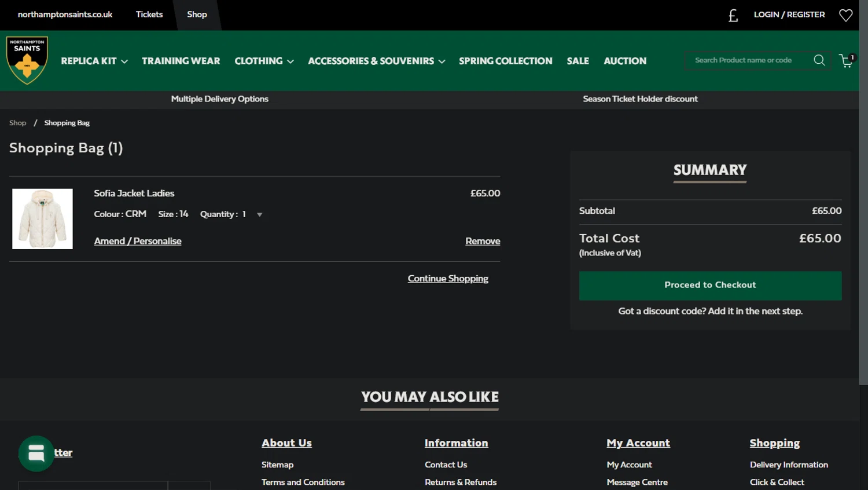868x490 pixels.
Task: Expand Accessories & Souvenirs menu
Action: pos(376,61)
